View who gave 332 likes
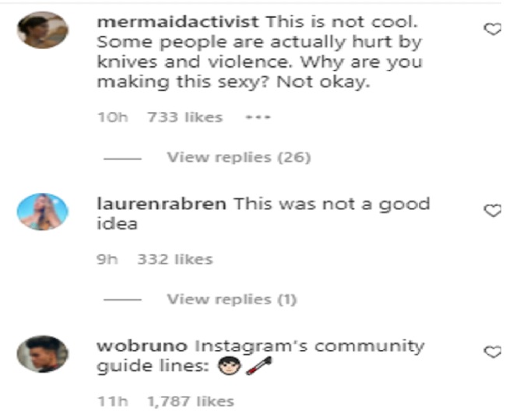This screenshot has height=420, width=506. tap(175, 260)
